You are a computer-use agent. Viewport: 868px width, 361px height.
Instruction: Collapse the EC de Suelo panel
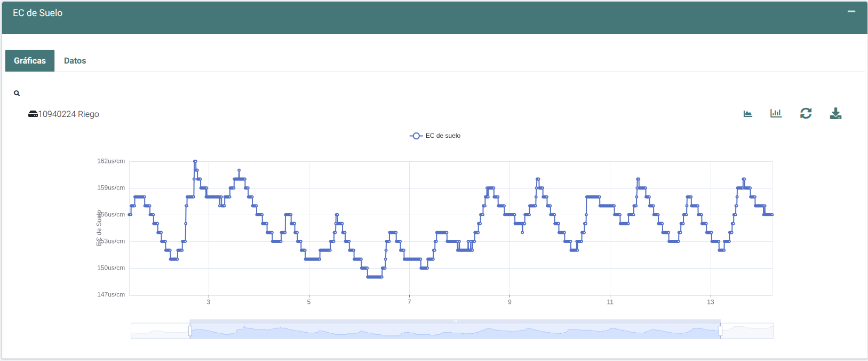coord(851,12)
